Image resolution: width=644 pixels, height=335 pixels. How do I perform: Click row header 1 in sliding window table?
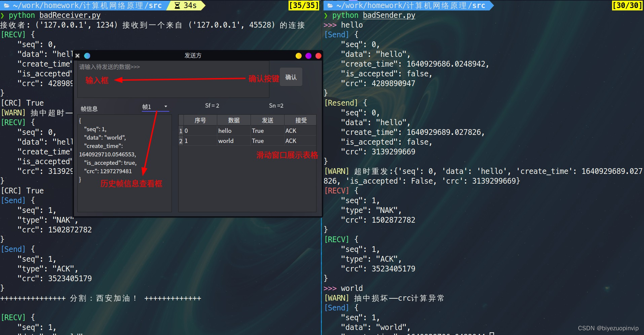click(181, 131)
